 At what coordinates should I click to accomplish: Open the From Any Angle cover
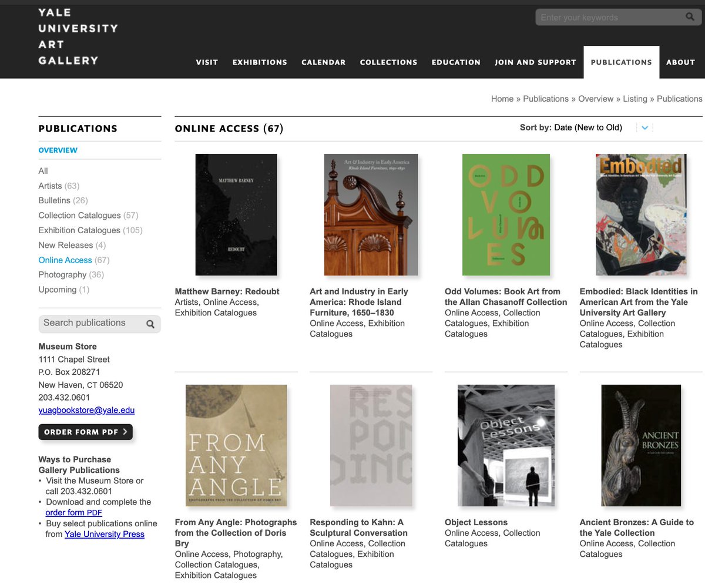click(x=236, y=446)
